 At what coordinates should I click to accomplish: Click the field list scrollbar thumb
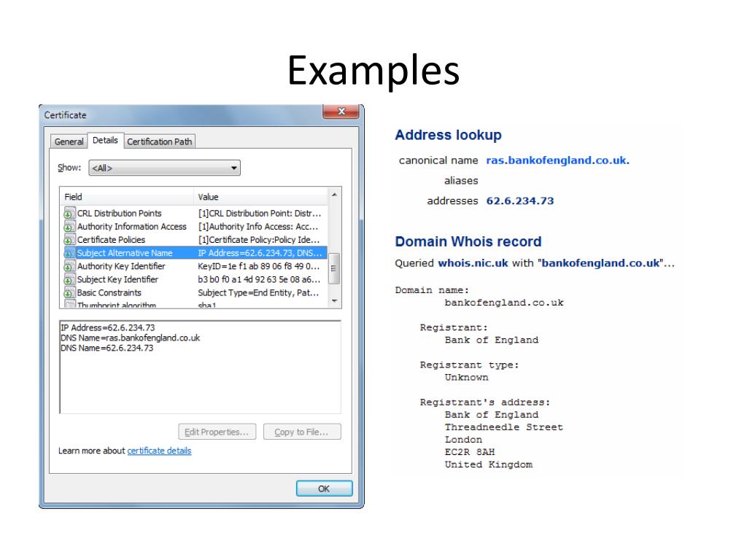point(334,268)
